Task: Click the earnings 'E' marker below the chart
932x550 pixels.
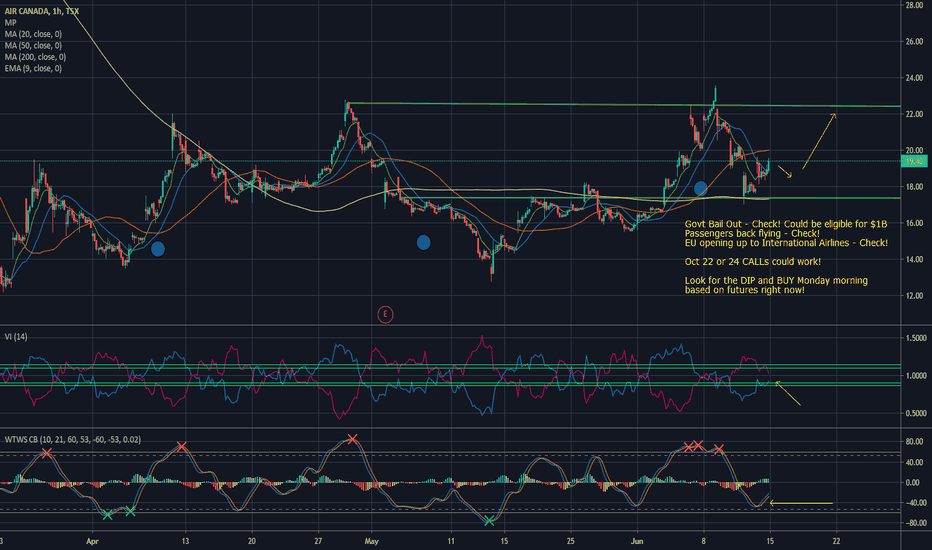Action: pos(385,314)
